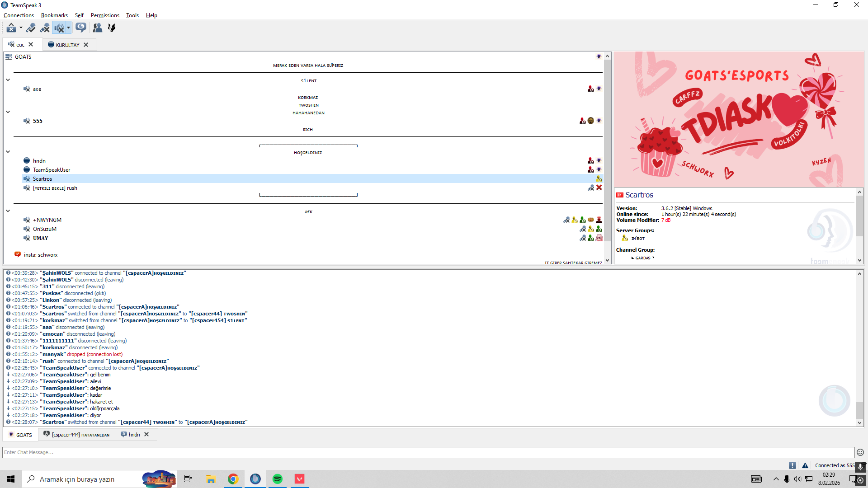Toggle the mute microphone toolbar button

[45, 28]
